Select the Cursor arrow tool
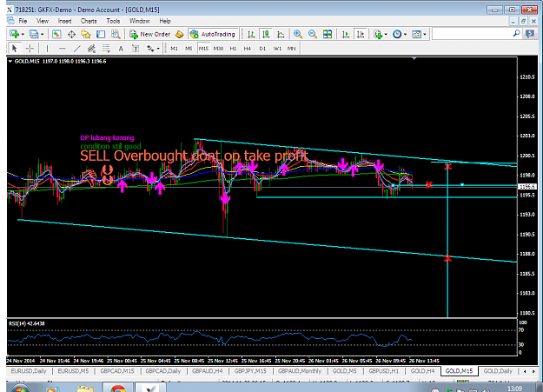This screenshot has width=543, height=392. click(15, 48)
